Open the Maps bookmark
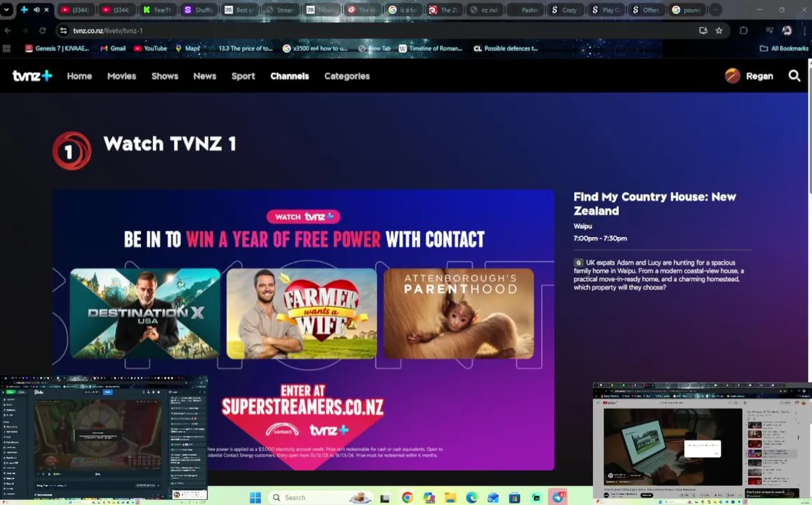Screen dimensions: 812x505 pyautogui.click(x=187, y=48)
